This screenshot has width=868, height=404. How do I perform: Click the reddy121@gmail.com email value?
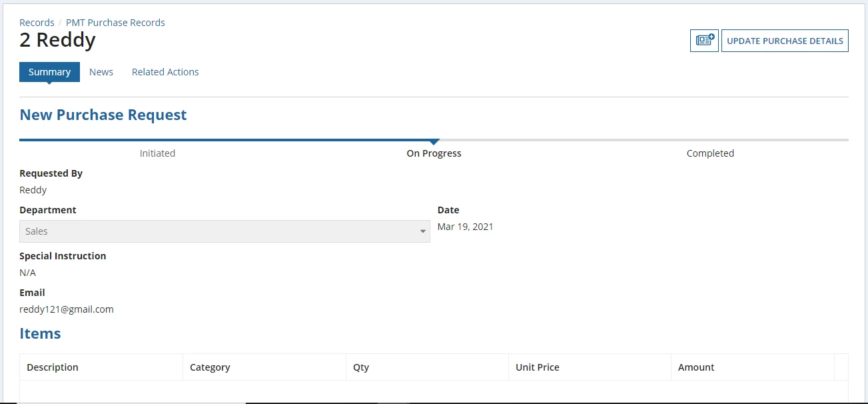67,309
